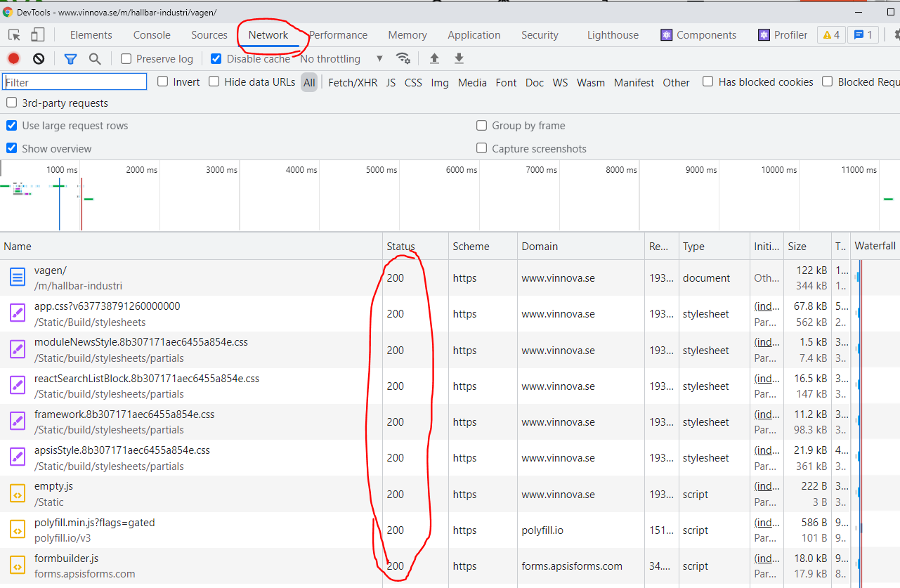Enable the Preserve log checkbox

126,59
